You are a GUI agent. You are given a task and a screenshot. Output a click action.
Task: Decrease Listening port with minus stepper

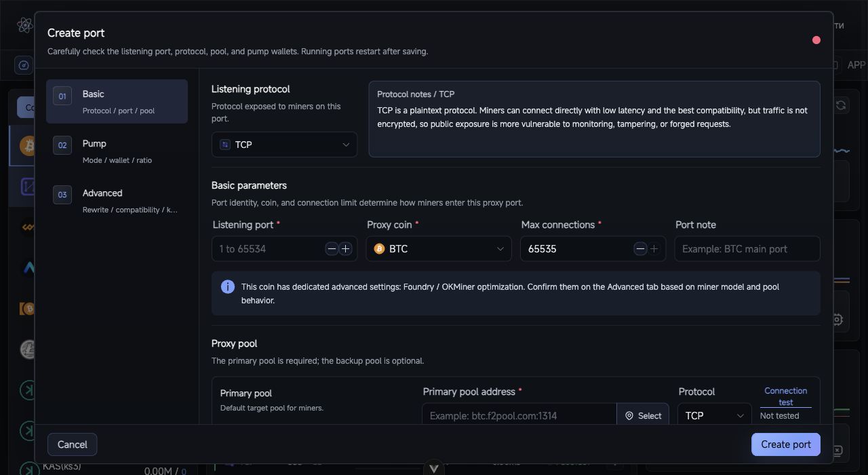pyautogui.click(x=332, y=249)
